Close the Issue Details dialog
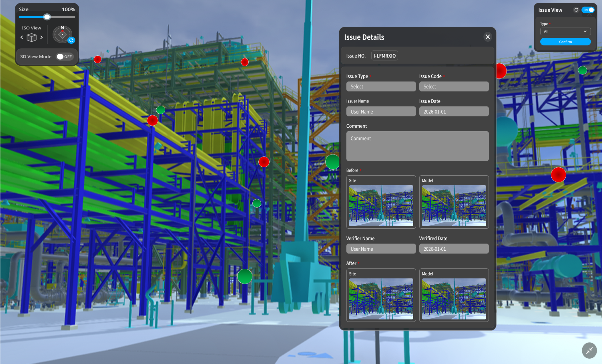 pos(488,37)
